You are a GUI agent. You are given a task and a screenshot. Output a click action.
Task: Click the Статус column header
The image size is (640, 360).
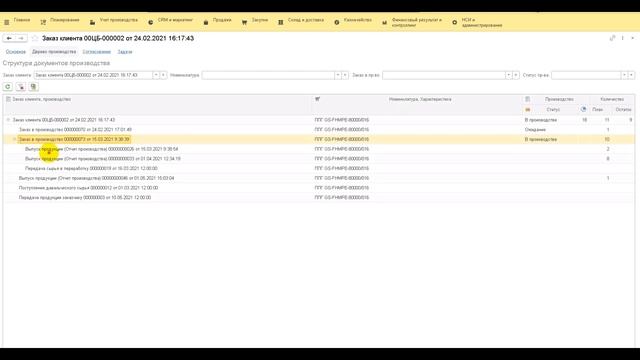553,110
